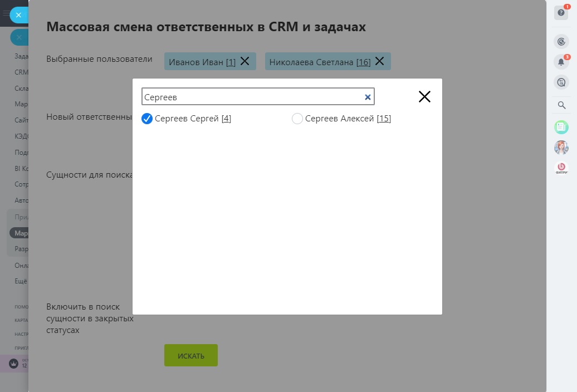Viewport: 577px width, 392px height.
Task: Open the green document feed icon
Action: [561, 128]
